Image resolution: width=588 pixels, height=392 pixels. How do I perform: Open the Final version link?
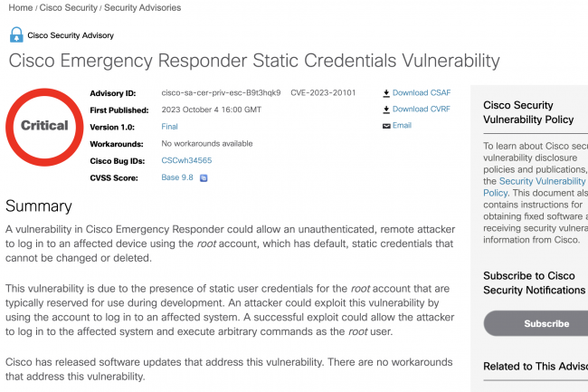(x=169, y=127)
